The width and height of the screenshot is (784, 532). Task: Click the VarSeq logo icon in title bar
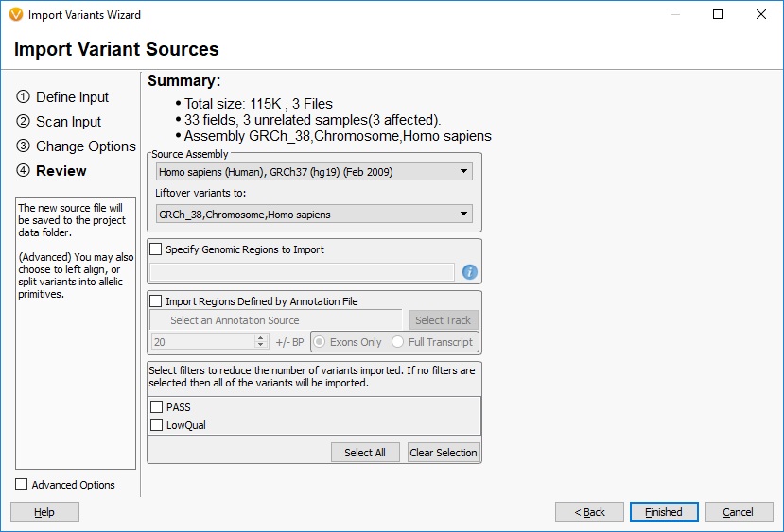point(16,14)
